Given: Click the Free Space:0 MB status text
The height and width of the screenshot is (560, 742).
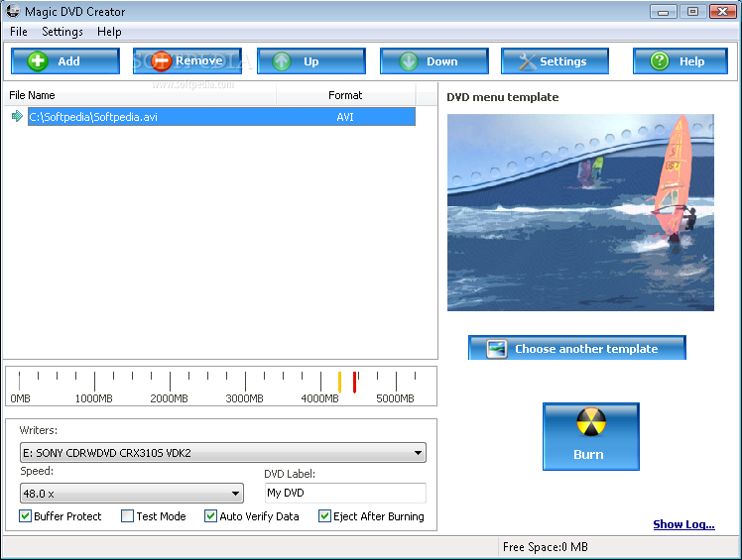Looking at the screenshot, I should (546, 547).
